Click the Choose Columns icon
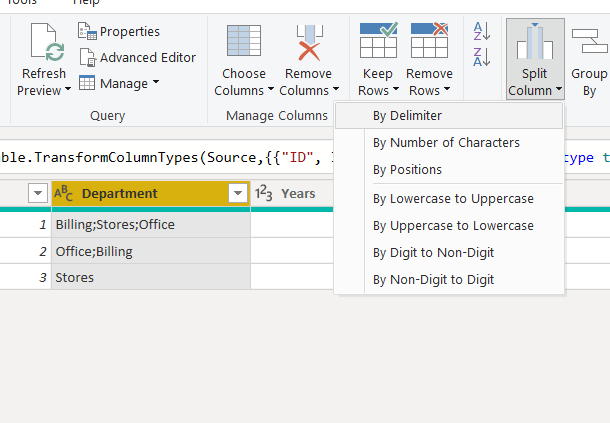610x423 pixels. coord(244,41)
